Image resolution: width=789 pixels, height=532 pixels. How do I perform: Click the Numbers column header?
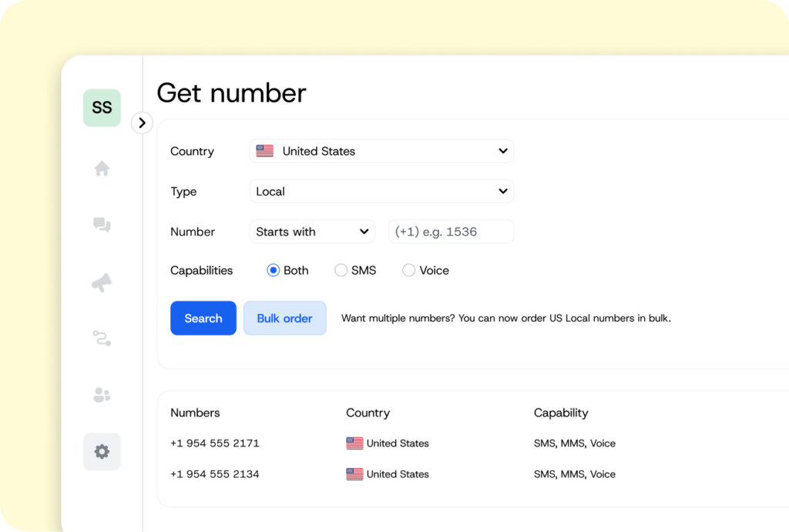[x=195, y=413]
